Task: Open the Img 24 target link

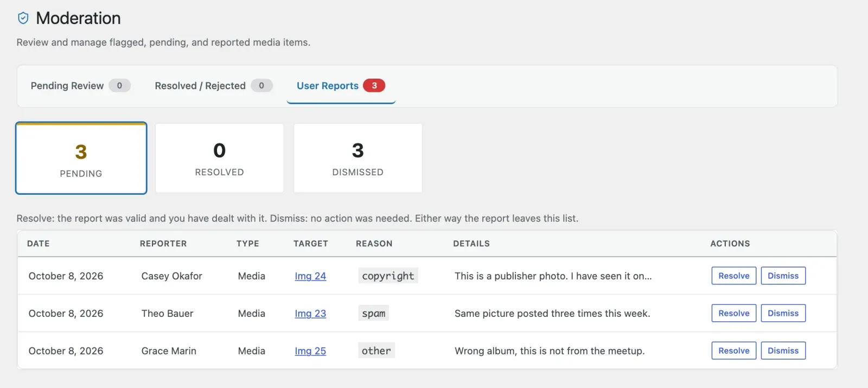Action: coord(310,276)
